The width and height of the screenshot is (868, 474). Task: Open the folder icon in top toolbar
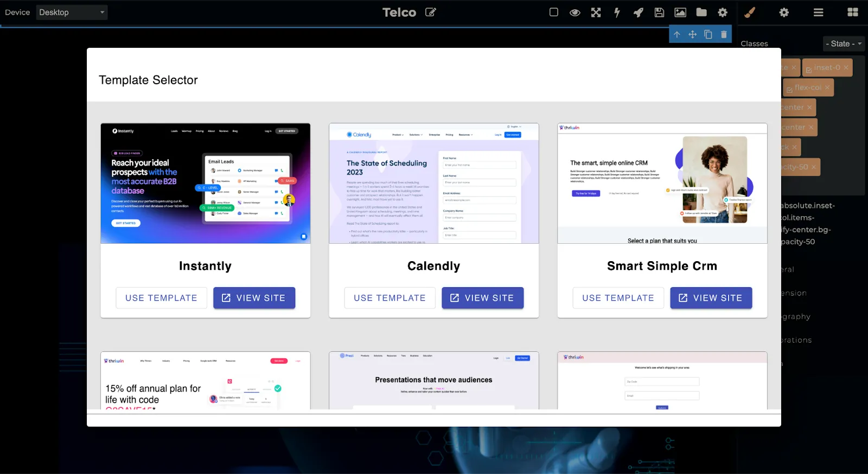(701, 12)
